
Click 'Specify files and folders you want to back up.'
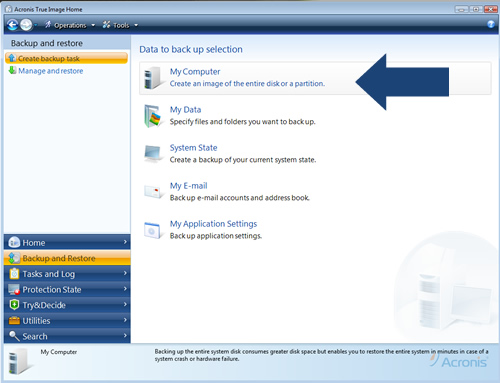point(242,122)
